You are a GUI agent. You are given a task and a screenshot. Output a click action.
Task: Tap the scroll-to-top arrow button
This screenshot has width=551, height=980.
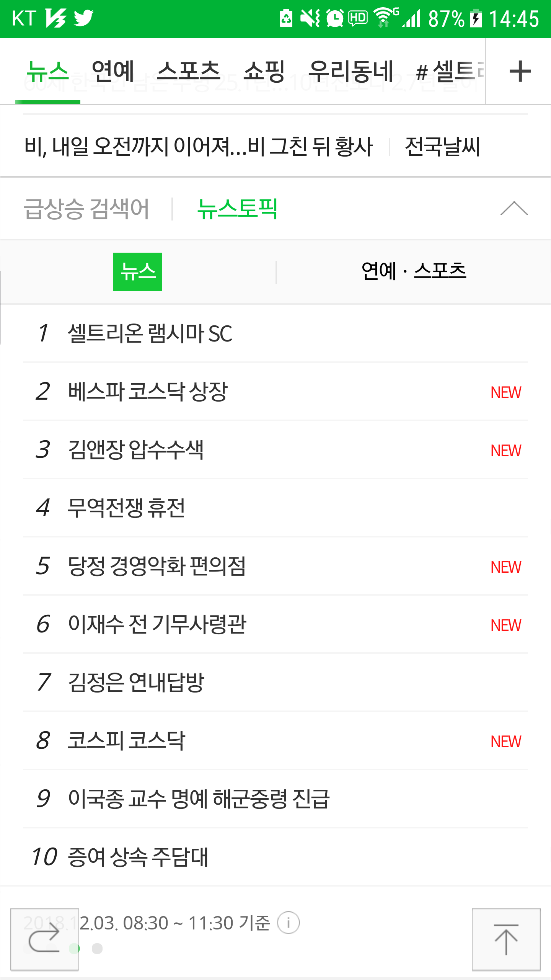coord(506,939)
